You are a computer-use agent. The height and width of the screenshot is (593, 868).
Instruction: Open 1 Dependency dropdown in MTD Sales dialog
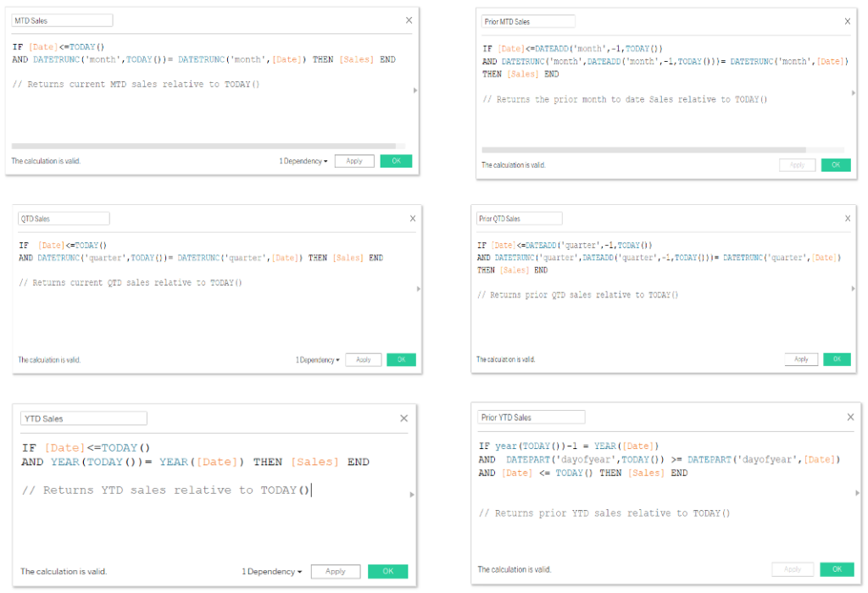point(303,161)
